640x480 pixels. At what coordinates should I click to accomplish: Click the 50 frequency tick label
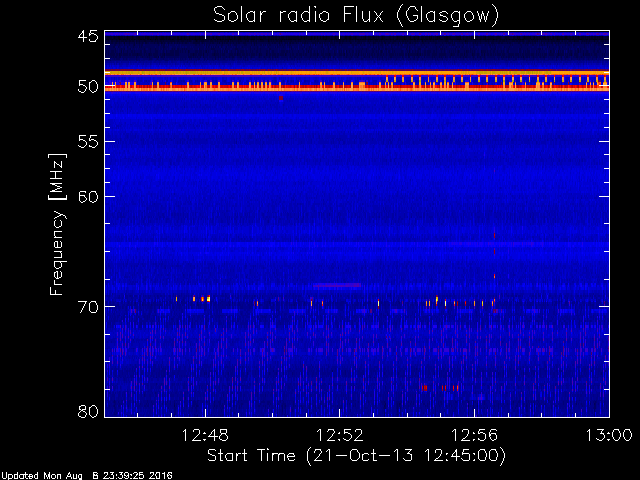point(88,87)
